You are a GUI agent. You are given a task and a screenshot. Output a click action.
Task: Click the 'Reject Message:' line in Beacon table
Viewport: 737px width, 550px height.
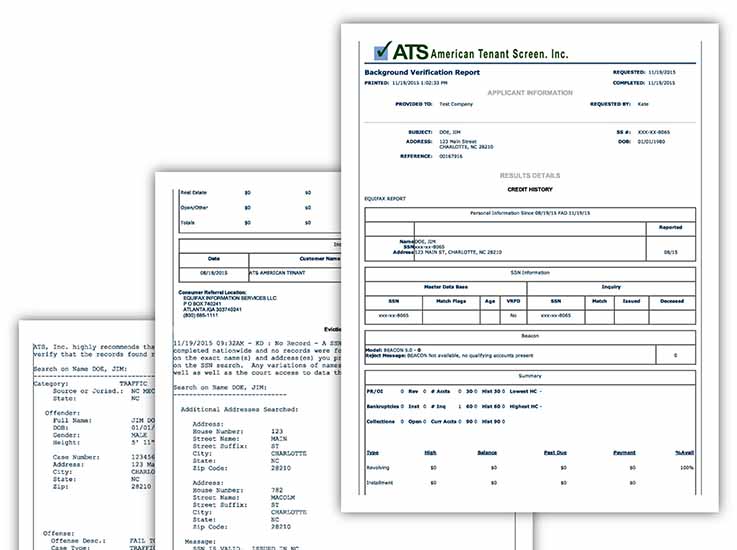click(x=449, y=356)
